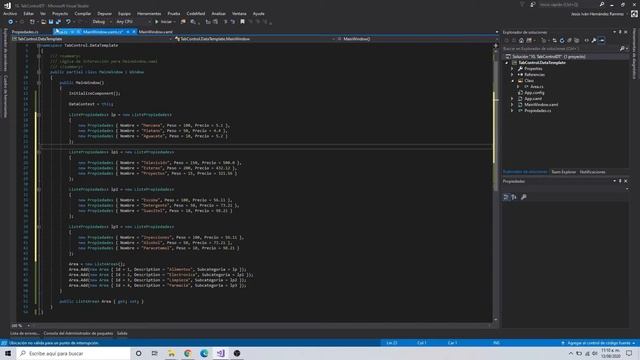Click Home icon in Solution Explorer toolbar
640x360 pixels.
point(521,40)
